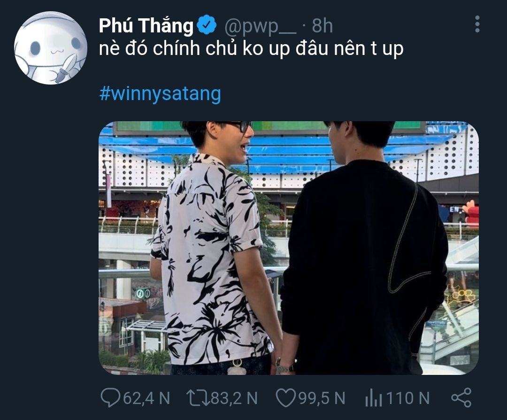507x420 pixels.
Task: Retweet this post using the arrows icon
Action: tap(198, 397)
